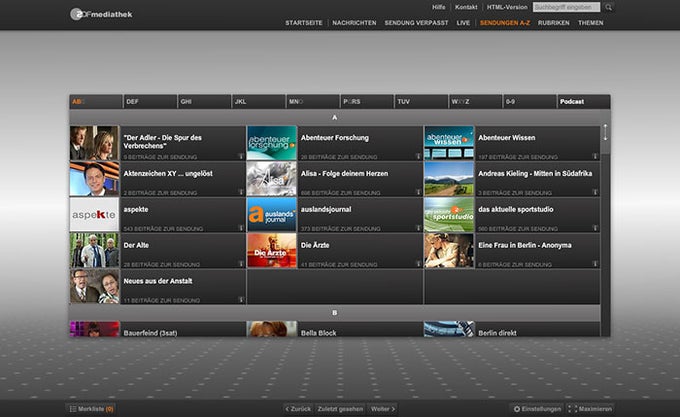Select the Berlin direkt title
Viewport: 680px width, 417px height.
click(x=497, y=333)
